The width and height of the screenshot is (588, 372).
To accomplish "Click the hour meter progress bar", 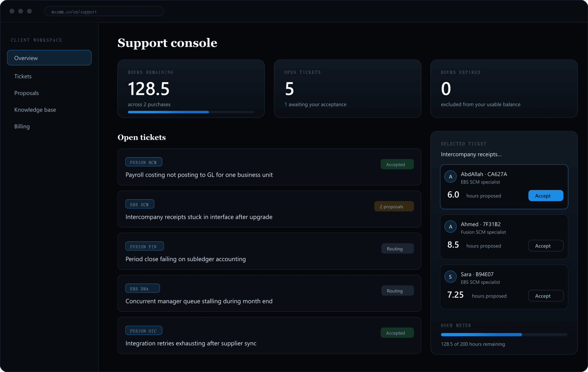I will click(504, 335).
